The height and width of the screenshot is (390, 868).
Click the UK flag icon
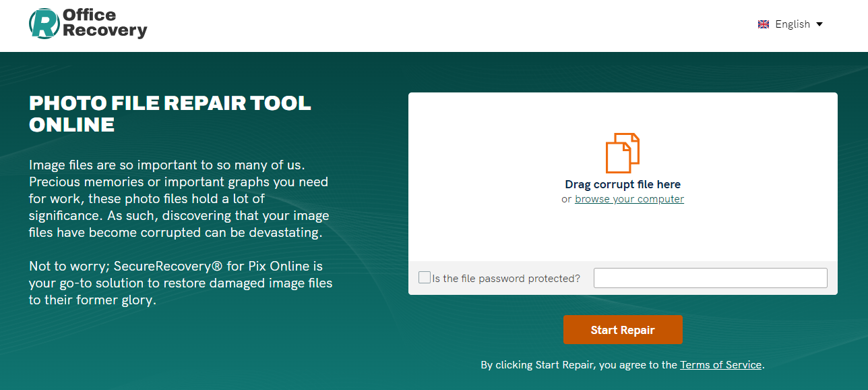764,24
